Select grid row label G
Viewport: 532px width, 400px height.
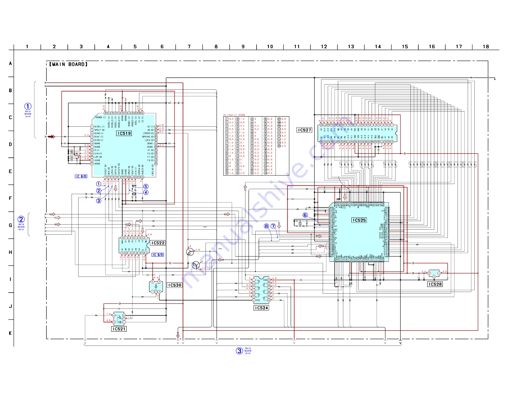click(10, 225)
